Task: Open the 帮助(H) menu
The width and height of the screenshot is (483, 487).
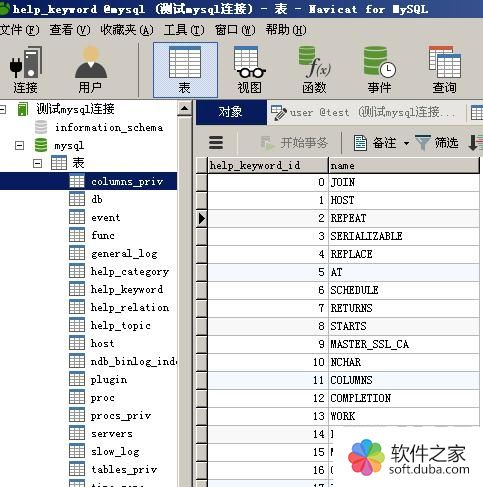Action: pos(286,30)
